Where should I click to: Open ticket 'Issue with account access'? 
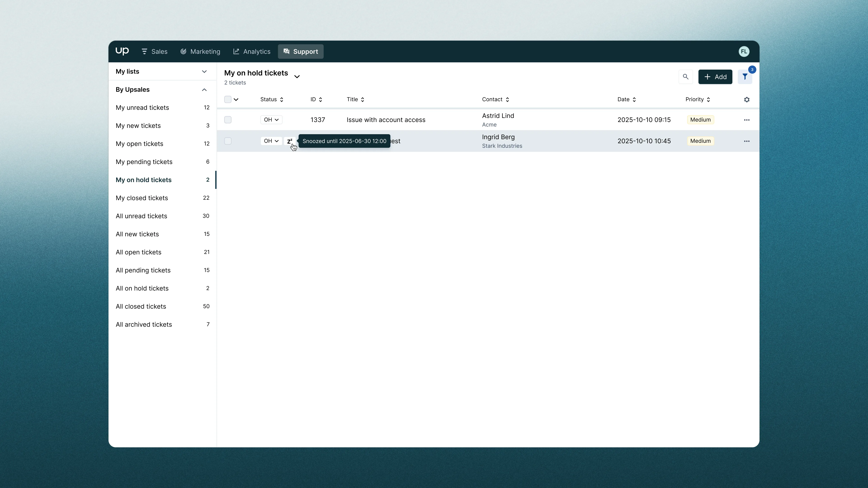tap(386, 120)
